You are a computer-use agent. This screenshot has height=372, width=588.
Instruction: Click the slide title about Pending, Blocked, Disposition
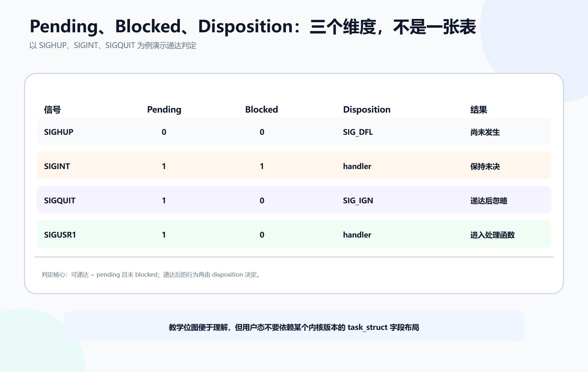coord(253,26)
